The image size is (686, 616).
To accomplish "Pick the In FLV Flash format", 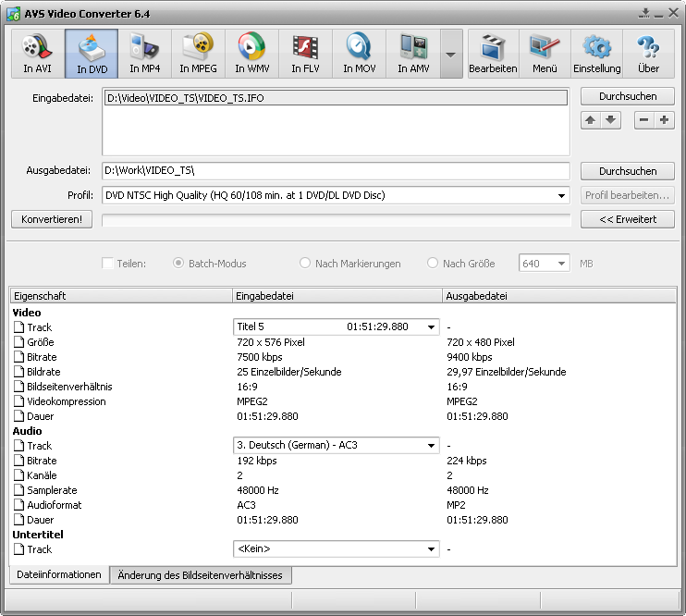I will click(x=305, y=54).
